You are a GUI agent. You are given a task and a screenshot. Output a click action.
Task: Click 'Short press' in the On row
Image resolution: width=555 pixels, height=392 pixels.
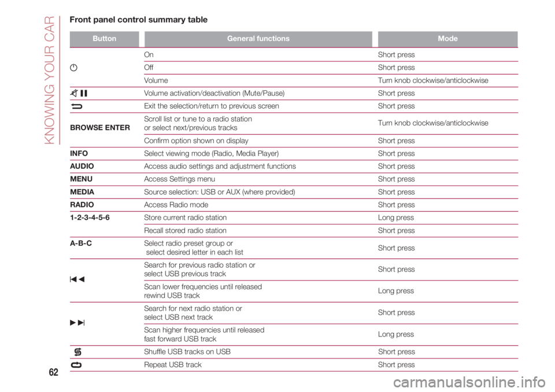point(396,55)
